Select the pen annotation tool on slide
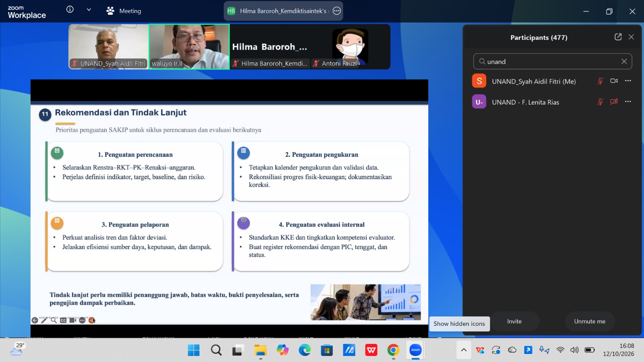Viewport: 644px width, 362px height. (x=44, y=320)
